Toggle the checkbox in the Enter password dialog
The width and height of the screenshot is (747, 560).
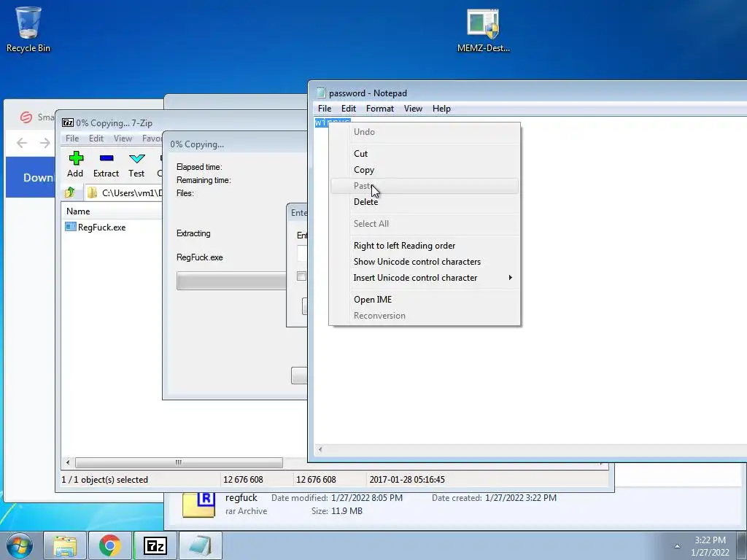(x=301, y=276)
